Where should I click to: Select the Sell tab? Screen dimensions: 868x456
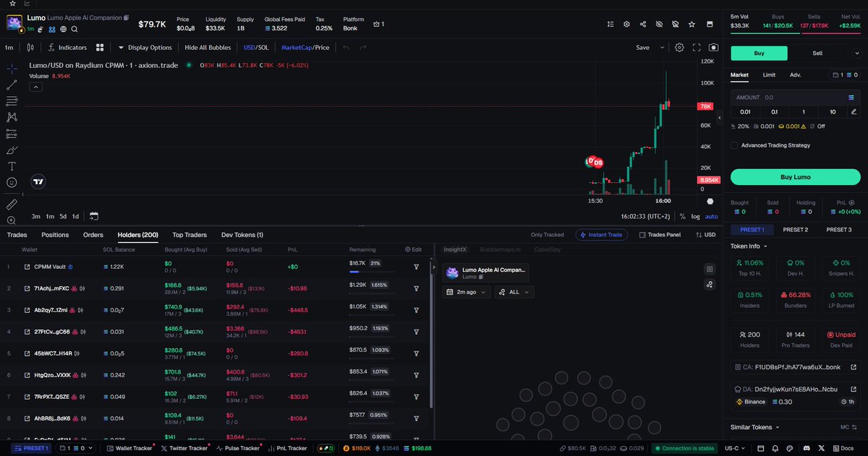pos(817,53)
